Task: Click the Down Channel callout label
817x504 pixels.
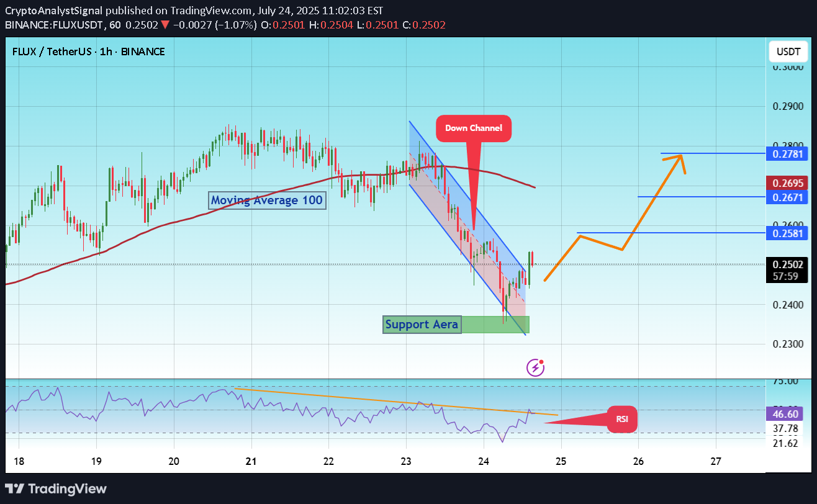Action: 474,129
